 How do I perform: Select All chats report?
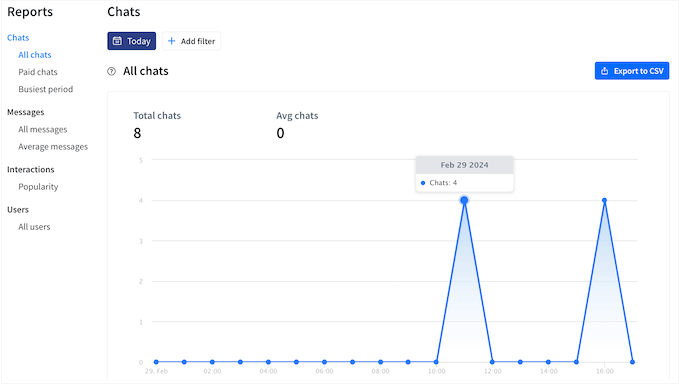click(35, 55)
